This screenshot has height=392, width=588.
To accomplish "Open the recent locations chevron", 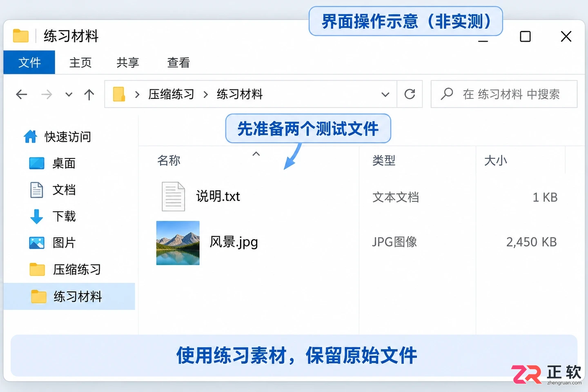I will point(69,95).
